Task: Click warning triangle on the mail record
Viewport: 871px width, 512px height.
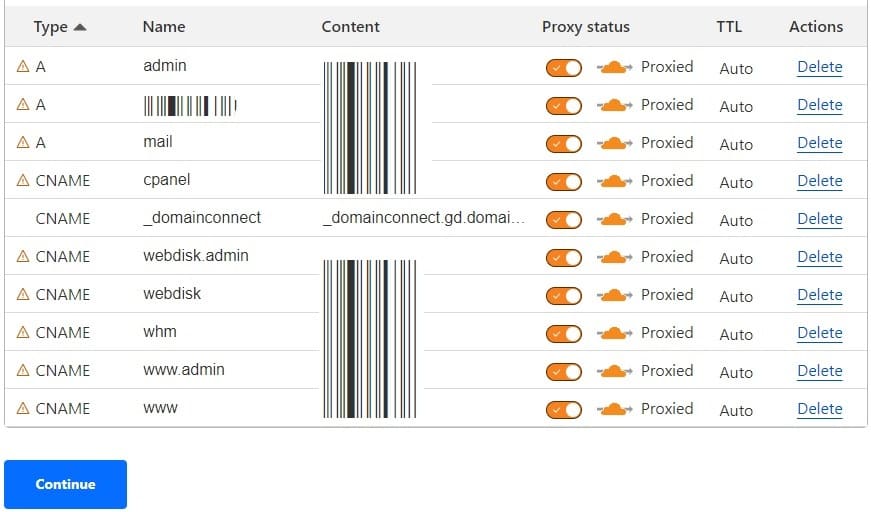Action: 23,143
